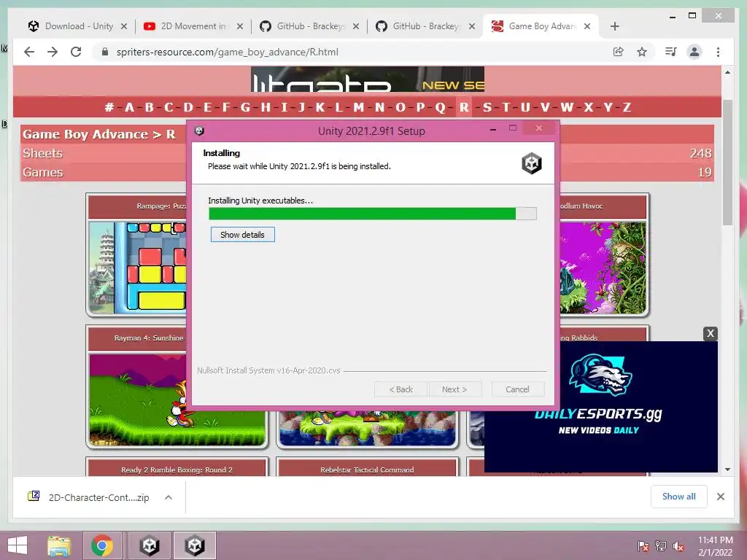Open File Explorer from the taskbar

point(59,545)
